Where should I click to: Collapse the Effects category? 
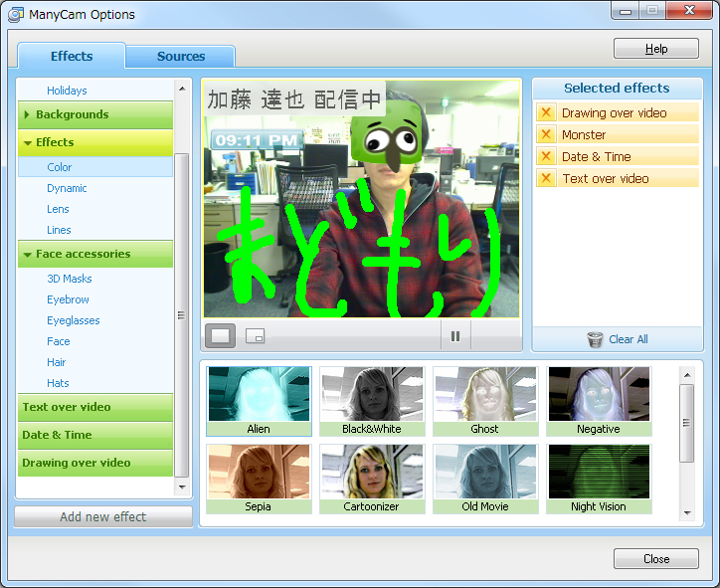pos(95,142)
